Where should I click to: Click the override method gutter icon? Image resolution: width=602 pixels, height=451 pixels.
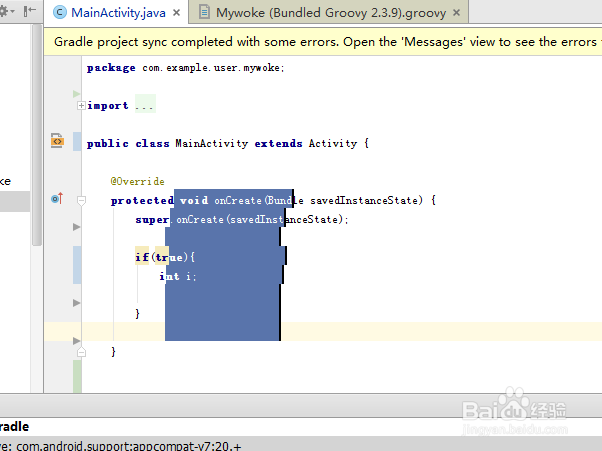[x=57, y=198]
